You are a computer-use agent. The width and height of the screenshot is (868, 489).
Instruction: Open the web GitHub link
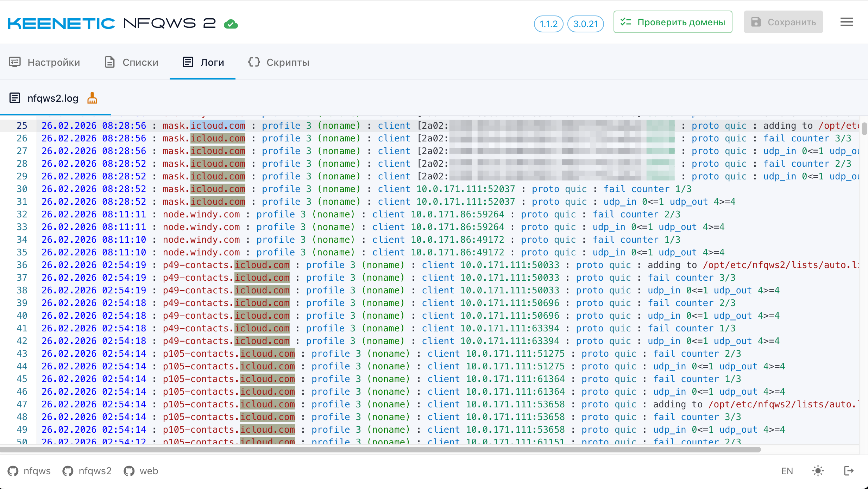point(141,471)
